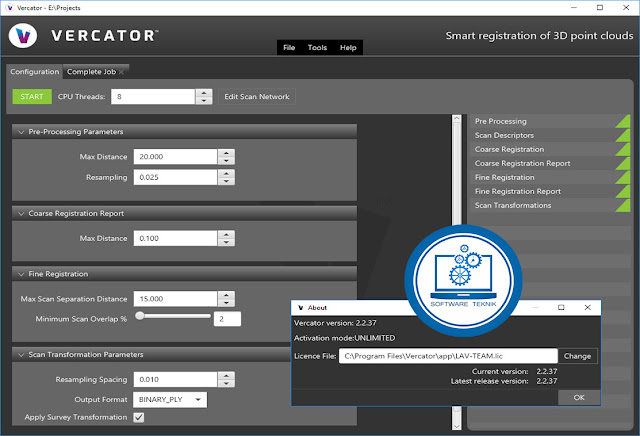
Task: Increase Resampling Spacing value
Action: tap(226, 376)
